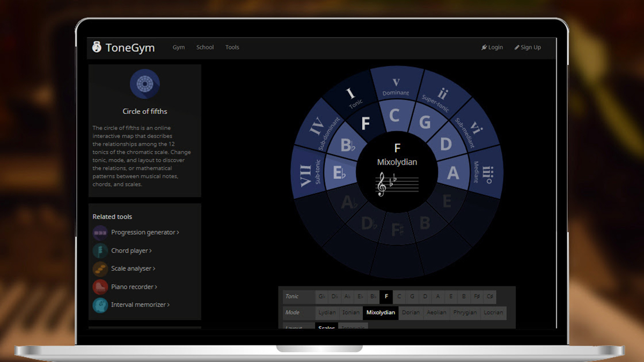Set tonic to C in Tonic row
Image resolution: width=644 pixels, height=362 pixels.
click(x=399, y=296)
